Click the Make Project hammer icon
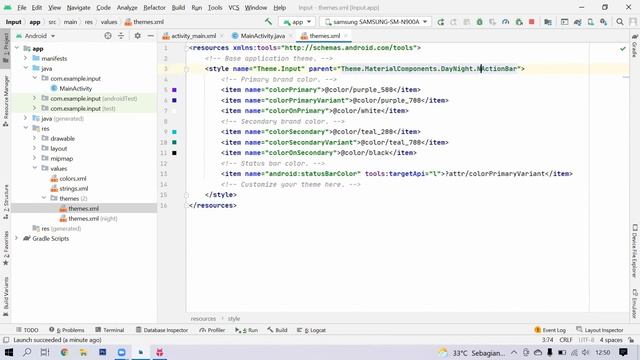 pyautogui.click(x=268, y=22)
